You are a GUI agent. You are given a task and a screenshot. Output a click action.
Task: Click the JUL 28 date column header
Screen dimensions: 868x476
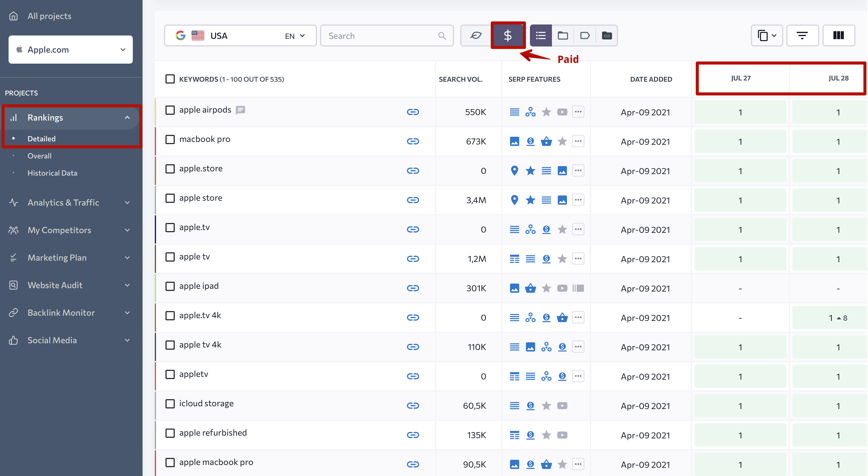pos(838,78)
